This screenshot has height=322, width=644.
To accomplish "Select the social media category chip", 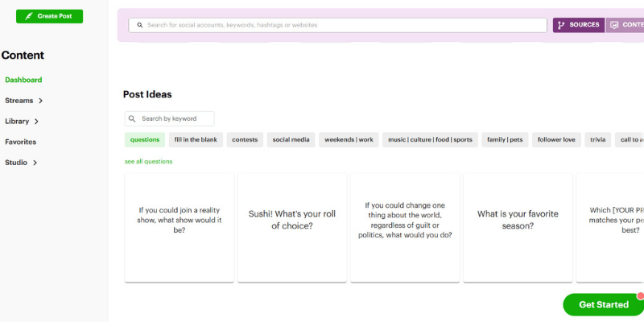I will pos(291,139).
